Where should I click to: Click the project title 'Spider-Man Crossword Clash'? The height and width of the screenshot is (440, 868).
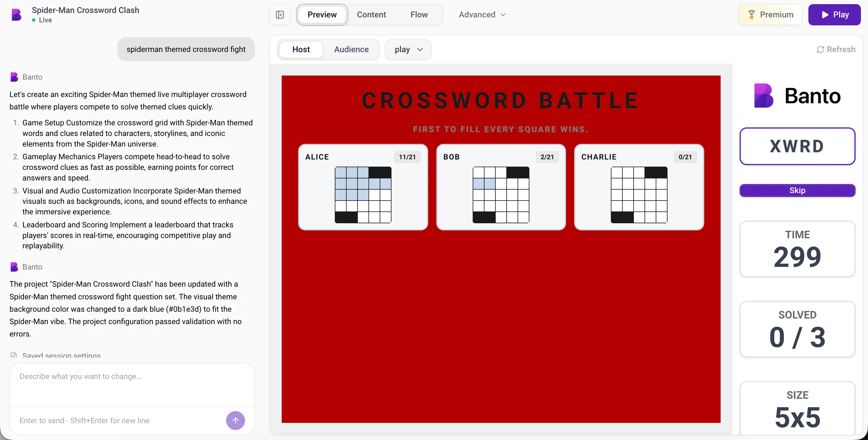[85, 10]
